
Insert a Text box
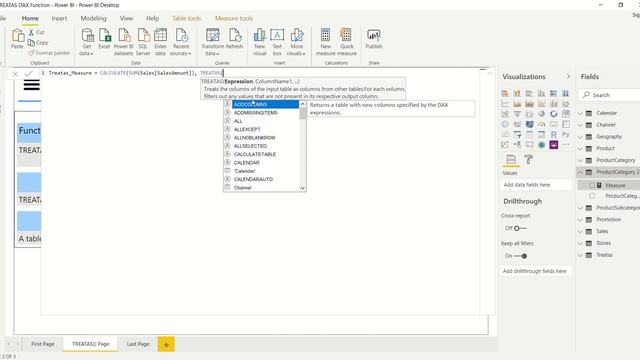277,42
